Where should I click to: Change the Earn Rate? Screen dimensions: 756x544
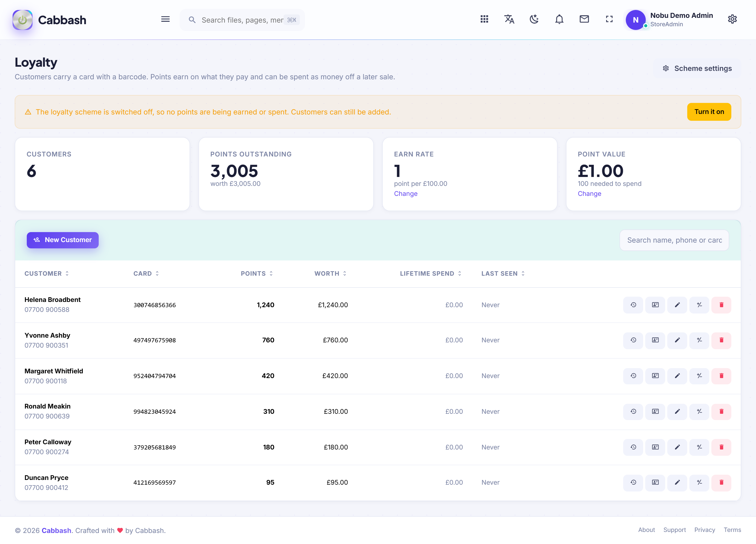pyautogui.click(x=406, y=194)
